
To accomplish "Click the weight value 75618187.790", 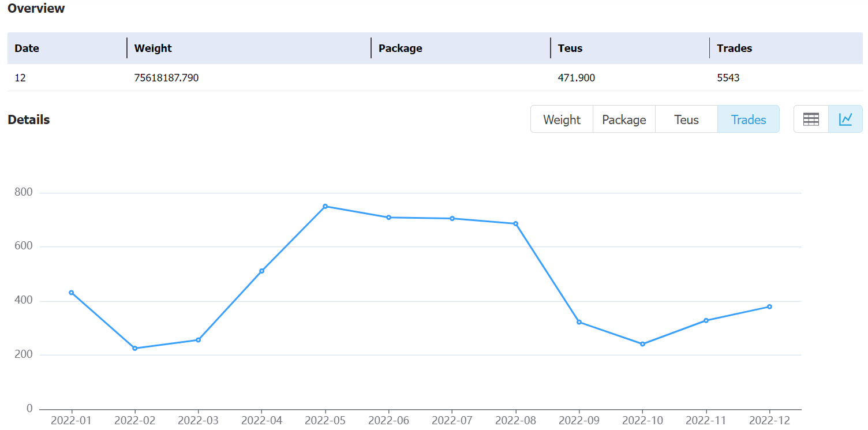I will [x=166, y=78].
